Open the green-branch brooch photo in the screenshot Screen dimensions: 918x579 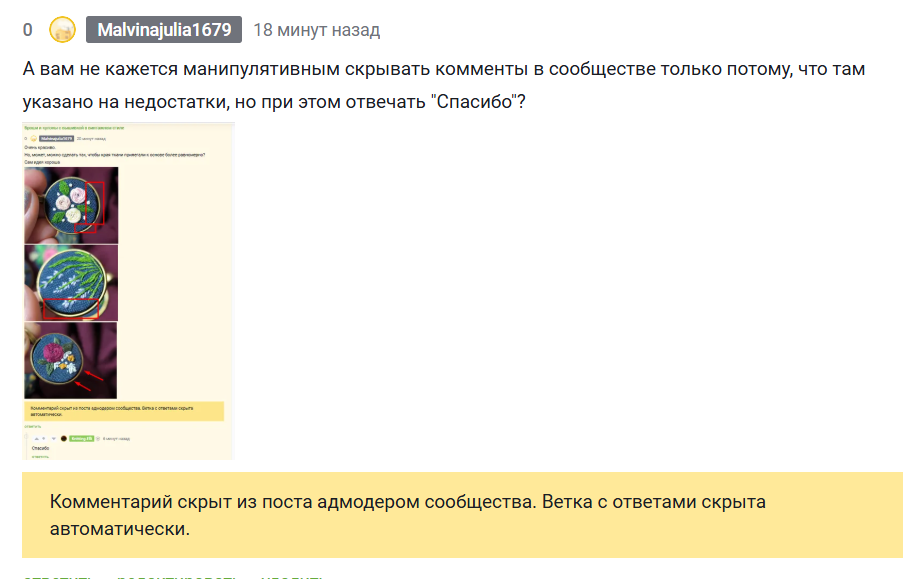(x=71, y=283)
